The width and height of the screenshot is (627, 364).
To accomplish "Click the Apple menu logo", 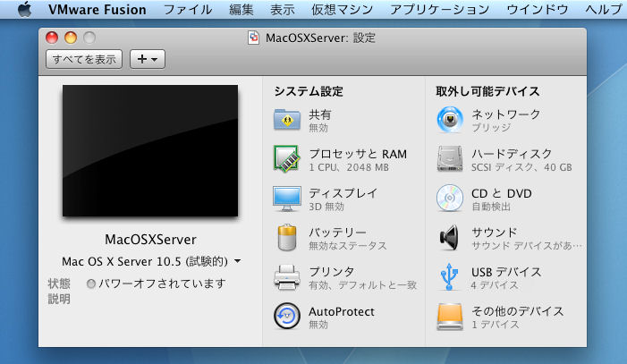I will click(x=25, y=10).
